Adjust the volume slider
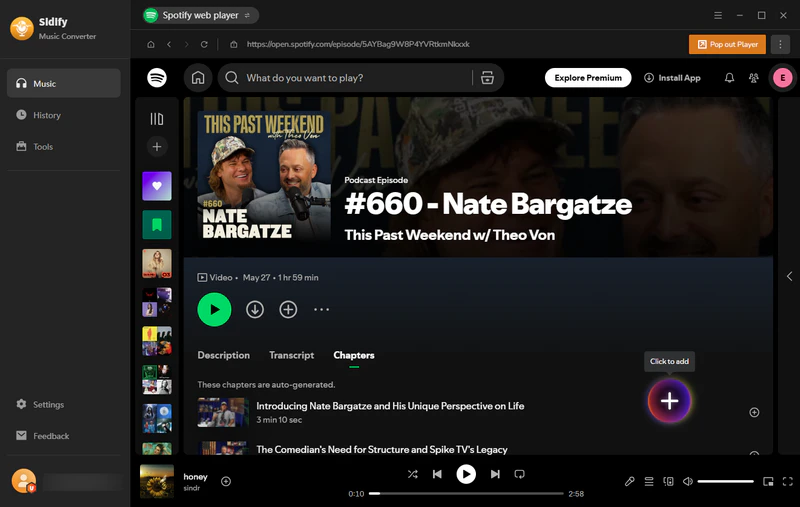The height and width of the screenshot is (507, 800). 725,481
